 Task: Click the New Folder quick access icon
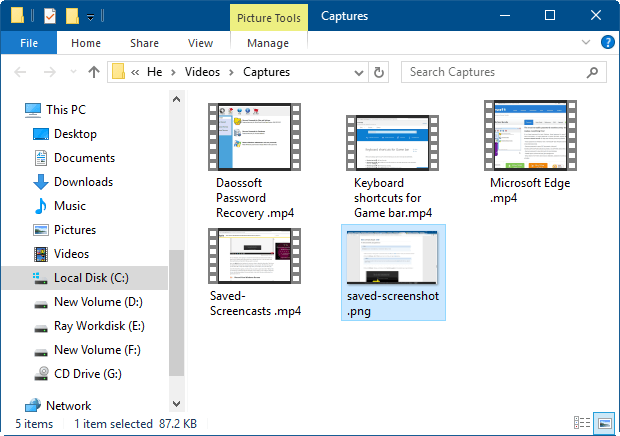coord(72,16)
